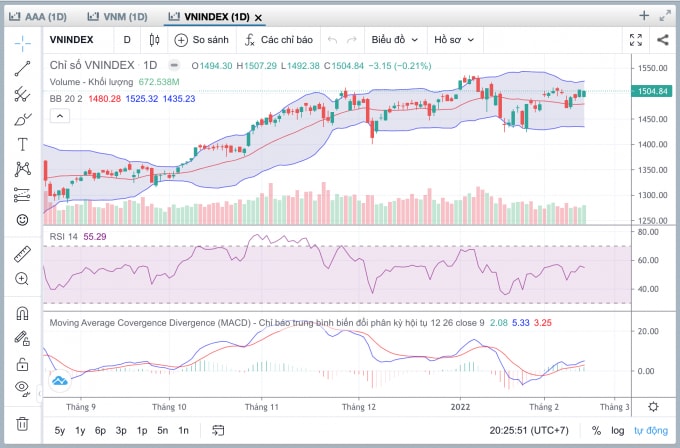Select the crosshair cursor tool
The height and width of the screenshot is (448, 680).
(23, 43)
